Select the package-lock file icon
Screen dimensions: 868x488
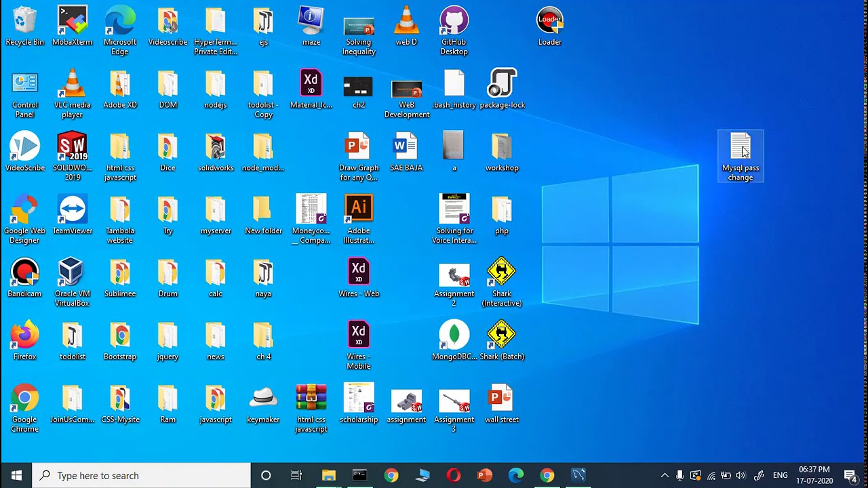(502, 89)
